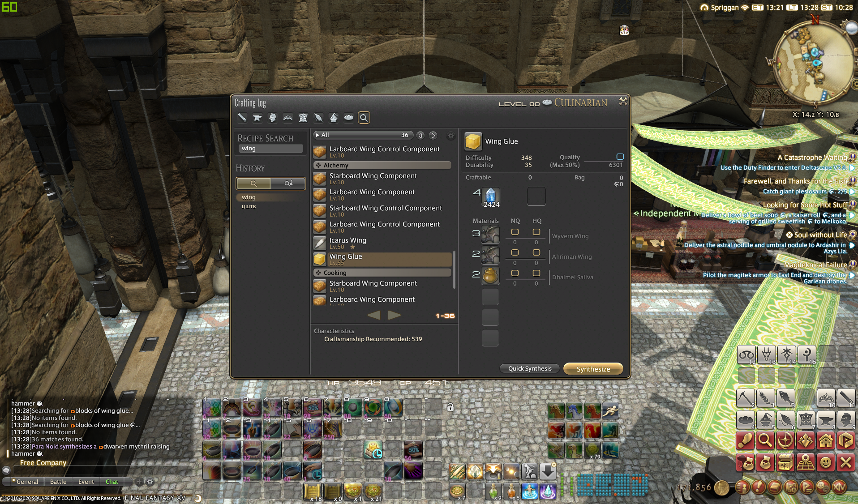
Task: Click the red smiley emote icon
Action: click(826, 462)
